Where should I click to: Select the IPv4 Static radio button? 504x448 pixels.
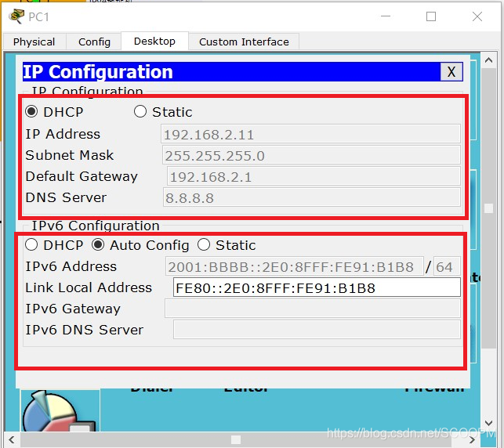(140, 112)
